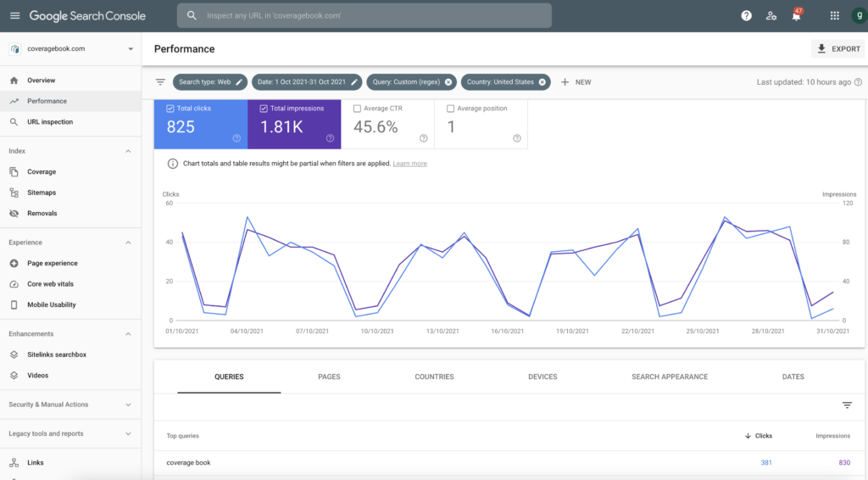Switch to the SEARCH APPEARANCE tab
This screenshot has height=480, width=868.
pyautogui.click(x=670, y=377)
